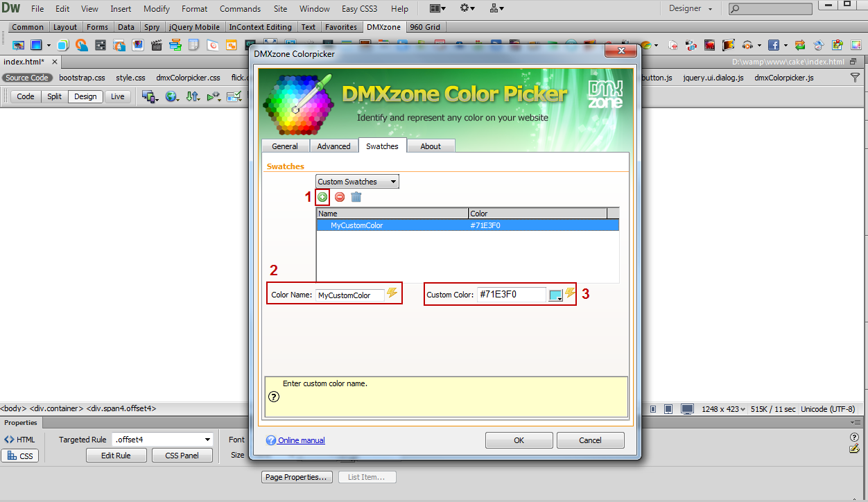Click the headphones audio icon in the DMXzone toolbar
Viewport: 868px width, 502px height.
point(747,45)
